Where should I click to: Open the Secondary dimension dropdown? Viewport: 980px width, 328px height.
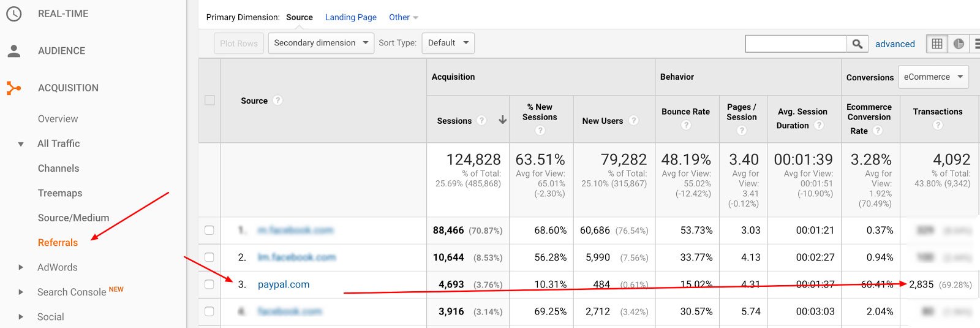321,43
